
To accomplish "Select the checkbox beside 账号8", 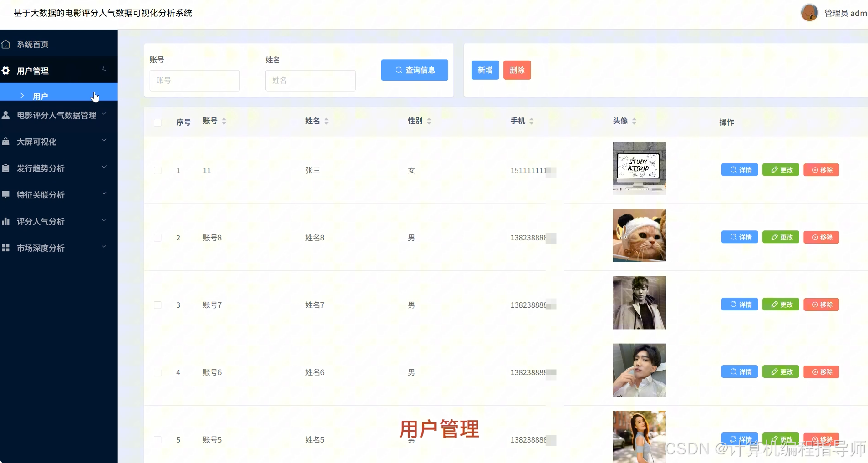I will point(157,238).
